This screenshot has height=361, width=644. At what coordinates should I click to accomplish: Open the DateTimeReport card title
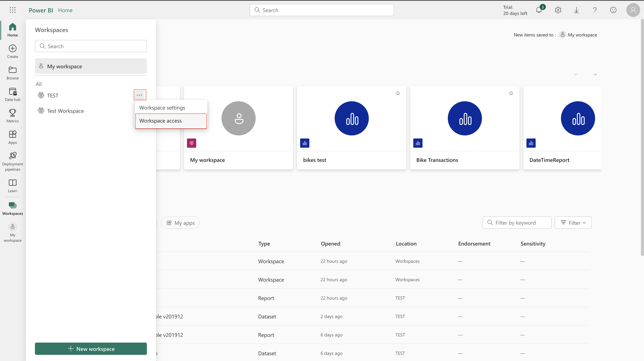coord(549,160)
